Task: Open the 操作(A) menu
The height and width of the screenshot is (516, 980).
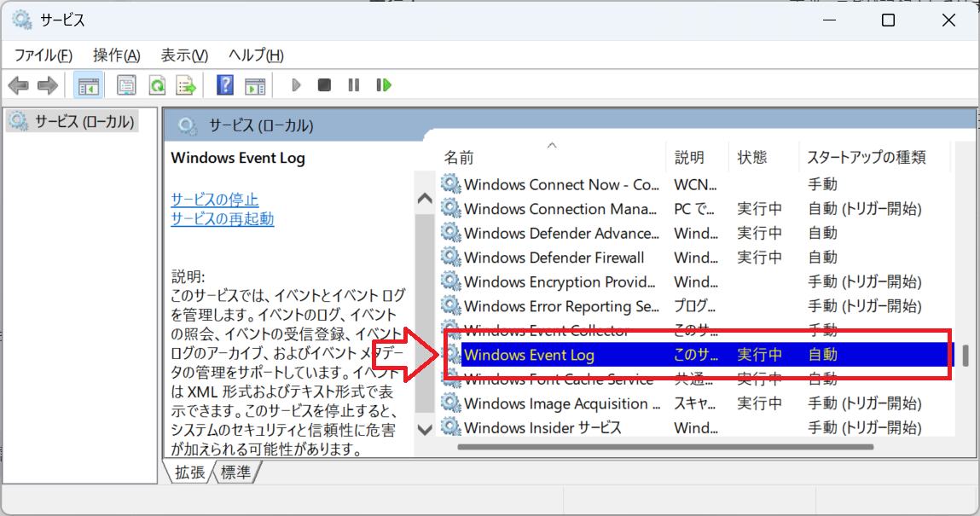Action: tap(117, 55)
